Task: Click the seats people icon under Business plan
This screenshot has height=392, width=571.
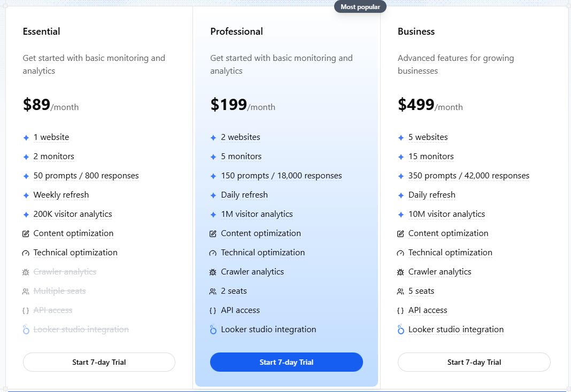Action: tap(400, 291)
